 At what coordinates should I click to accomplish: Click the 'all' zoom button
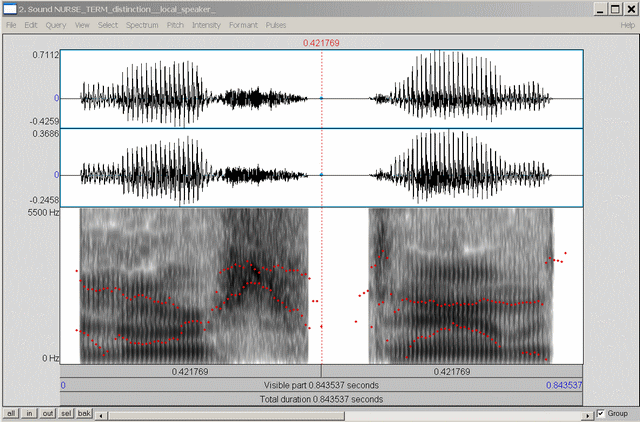tap(11, 413)
